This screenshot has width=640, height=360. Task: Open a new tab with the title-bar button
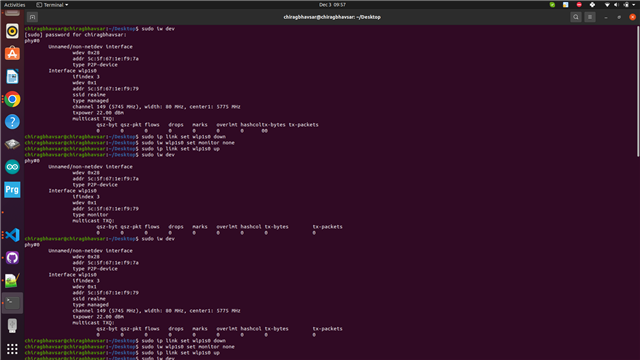click(x=33, y=17)
